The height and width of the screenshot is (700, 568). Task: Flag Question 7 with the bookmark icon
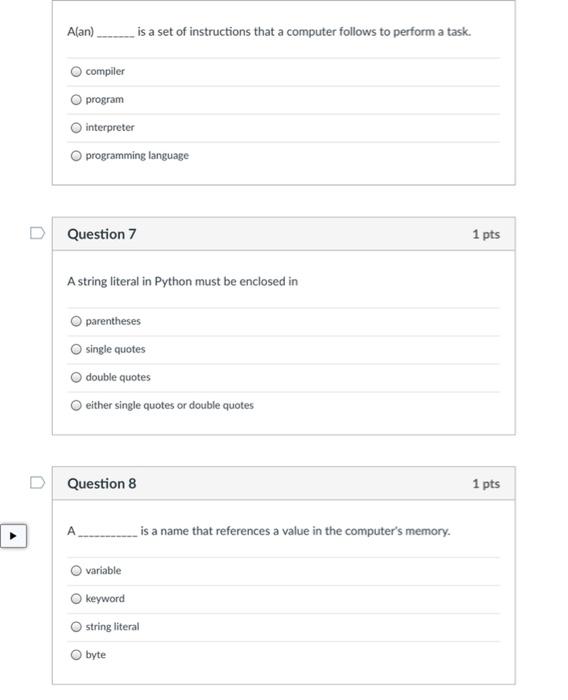pyautogui.click(x=38, y=233)
